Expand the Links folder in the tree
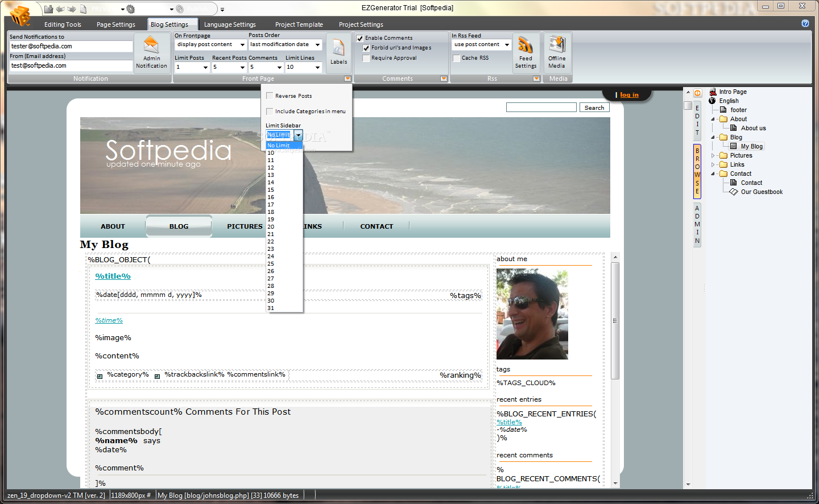This screenshot has height=504, width=819. (713, 164)
